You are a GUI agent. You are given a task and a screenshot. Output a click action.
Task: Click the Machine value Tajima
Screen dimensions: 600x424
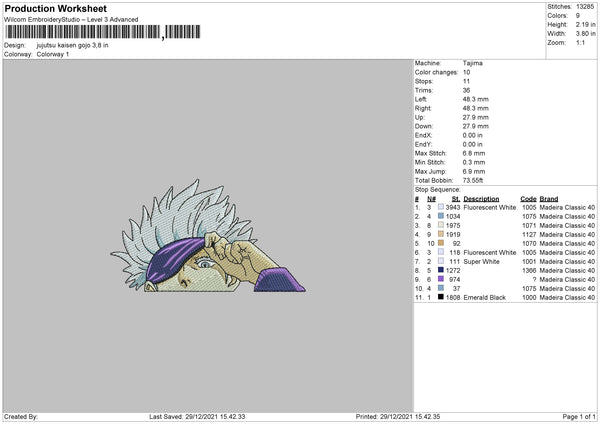click(473, 63)
